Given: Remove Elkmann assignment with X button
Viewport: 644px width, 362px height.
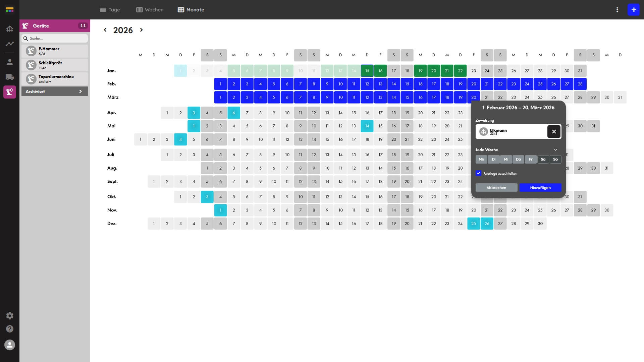Looking at the screenshot, I should click(554, 132).
